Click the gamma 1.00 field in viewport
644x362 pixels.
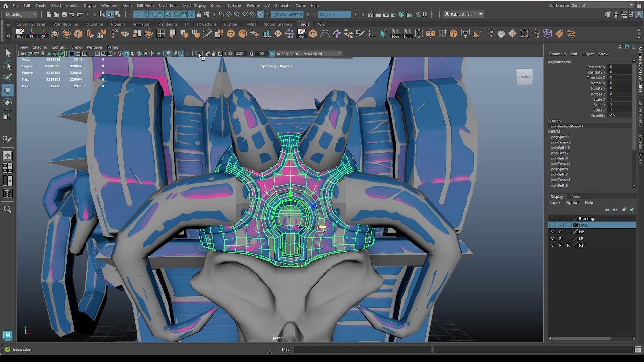click(260, 53)
